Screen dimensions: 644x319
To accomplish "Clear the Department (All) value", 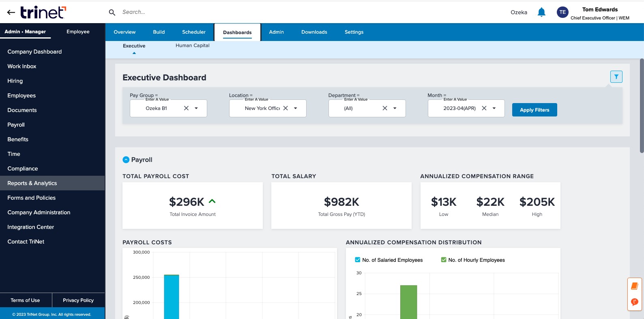I will (385, 108).
